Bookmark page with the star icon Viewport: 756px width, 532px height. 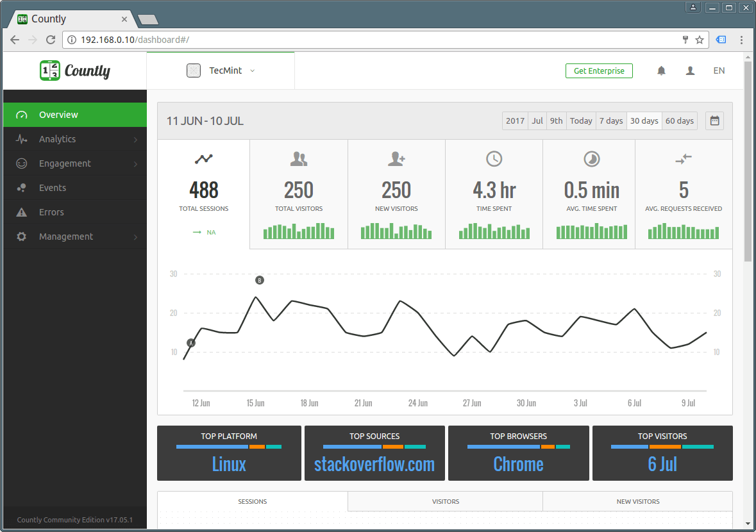pyautogui.click(x=700, y=40)
